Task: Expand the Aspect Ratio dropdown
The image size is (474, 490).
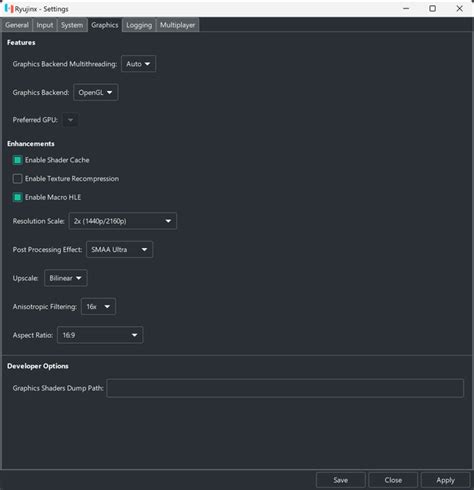Action: 100,335
